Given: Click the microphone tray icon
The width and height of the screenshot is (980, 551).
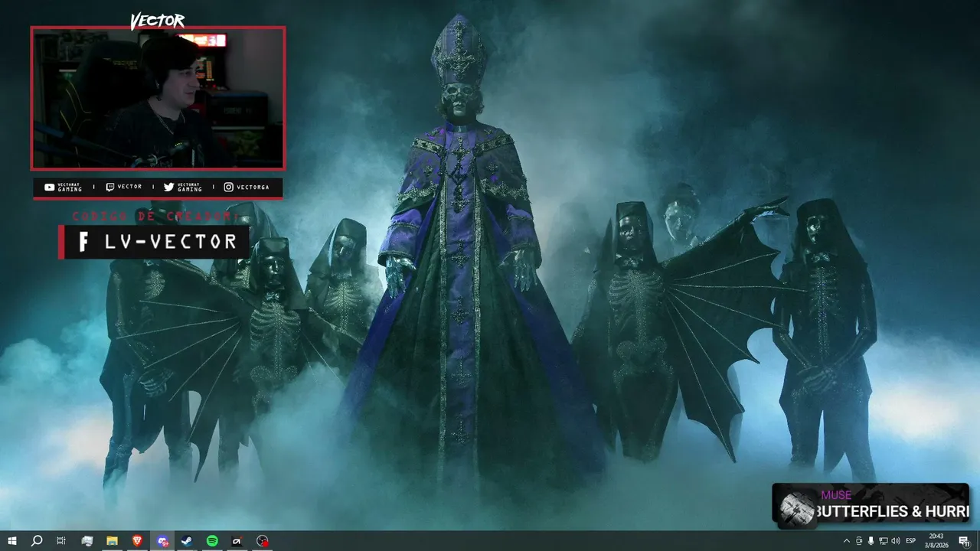Looking at the screenshot, I should (871, 541).
